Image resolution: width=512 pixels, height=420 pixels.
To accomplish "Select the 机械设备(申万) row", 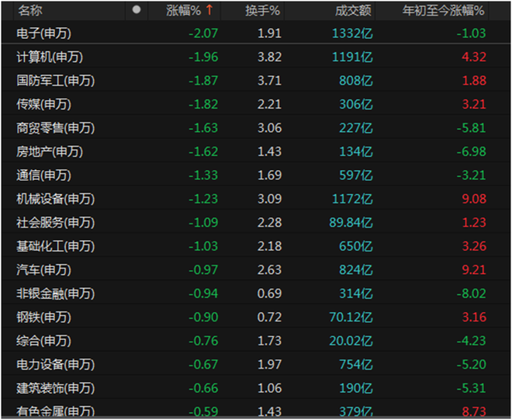I will (x=256, y=199).
